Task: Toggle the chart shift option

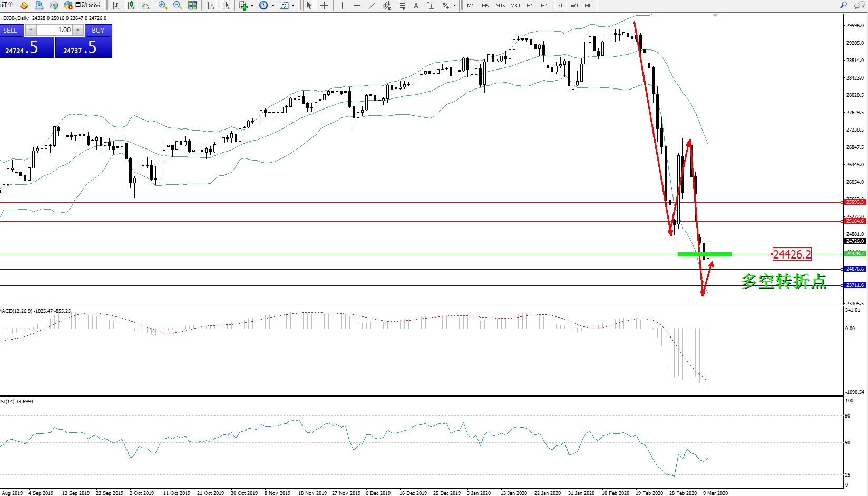Action: (x=226, y=5)
